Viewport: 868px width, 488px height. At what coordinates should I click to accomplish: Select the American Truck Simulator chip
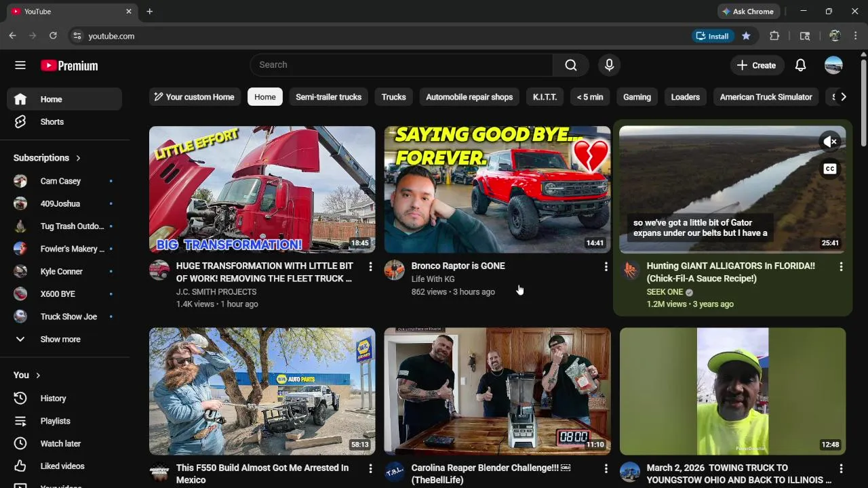[766, 97]
